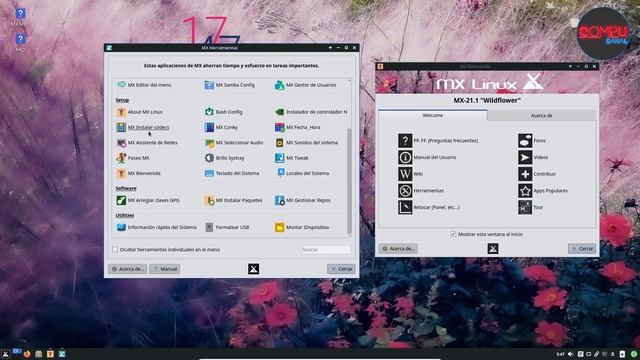Open the Wiki in MX Bienvenida
Image resolution: width=640 pixels, height=360 pixels.
point(411,174)
